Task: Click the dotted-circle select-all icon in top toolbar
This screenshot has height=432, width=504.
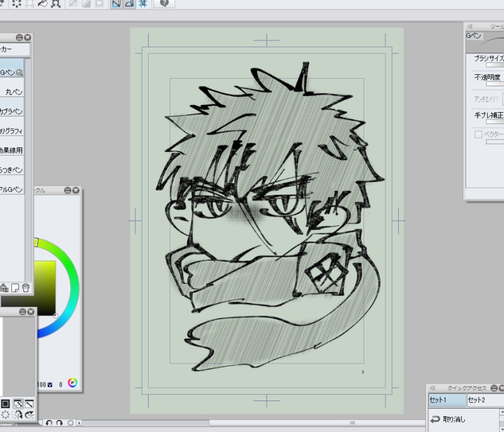Action: click(16, 4)
